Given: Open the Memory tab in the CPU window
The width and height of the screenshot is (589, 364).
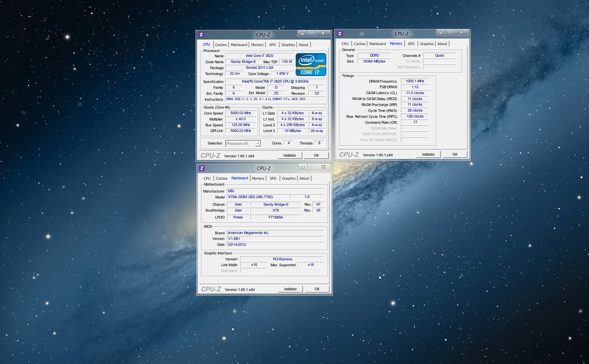Looking at the screenshot, I should click(x=257, y=45).
